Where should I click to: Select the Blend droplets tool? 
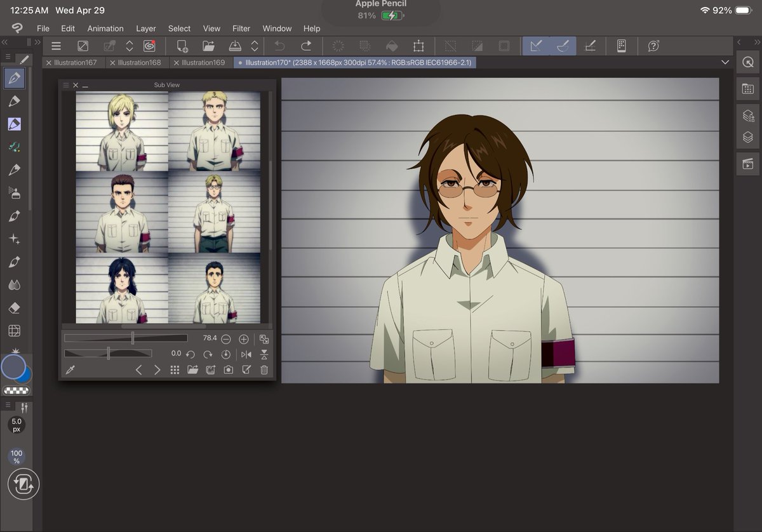(x=15, y=285)
